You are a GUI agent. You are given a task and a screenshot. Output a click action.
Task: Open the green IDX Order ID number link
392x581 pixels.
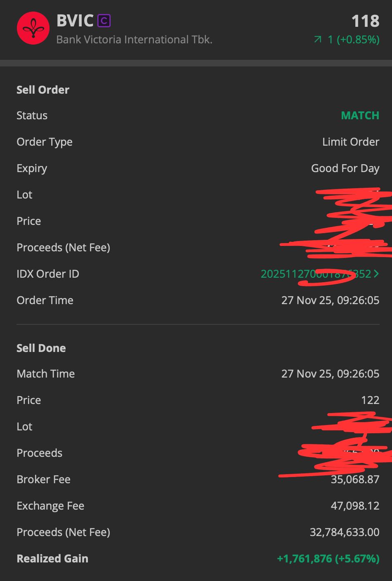click(316, 274)
